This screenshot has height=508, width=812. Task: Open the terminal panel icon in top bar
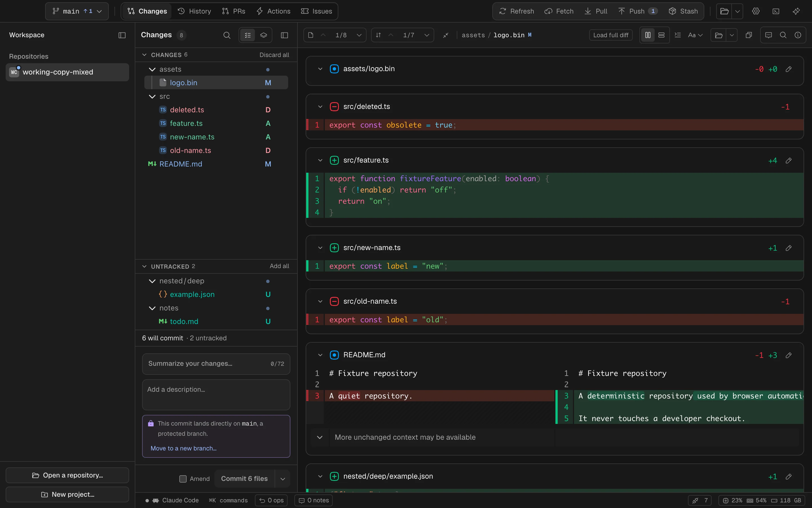[x=776, y=11]
